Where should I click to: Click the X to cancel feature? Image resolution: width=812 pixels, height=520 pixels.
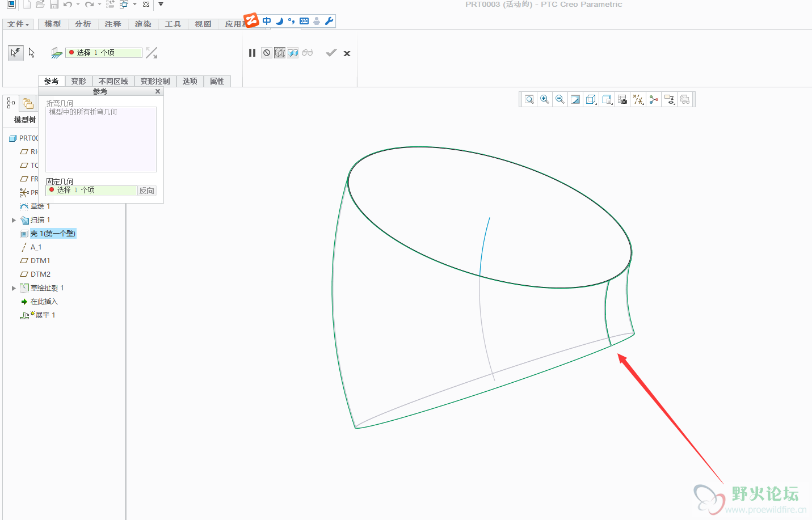(347, 53)
